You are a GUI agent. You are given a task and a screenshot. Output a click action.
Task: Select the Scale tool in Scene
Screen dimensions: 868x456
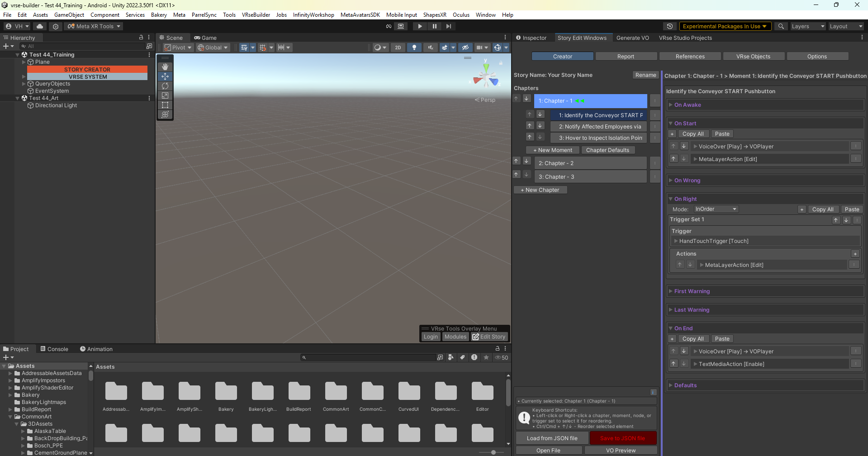point(165,95)
